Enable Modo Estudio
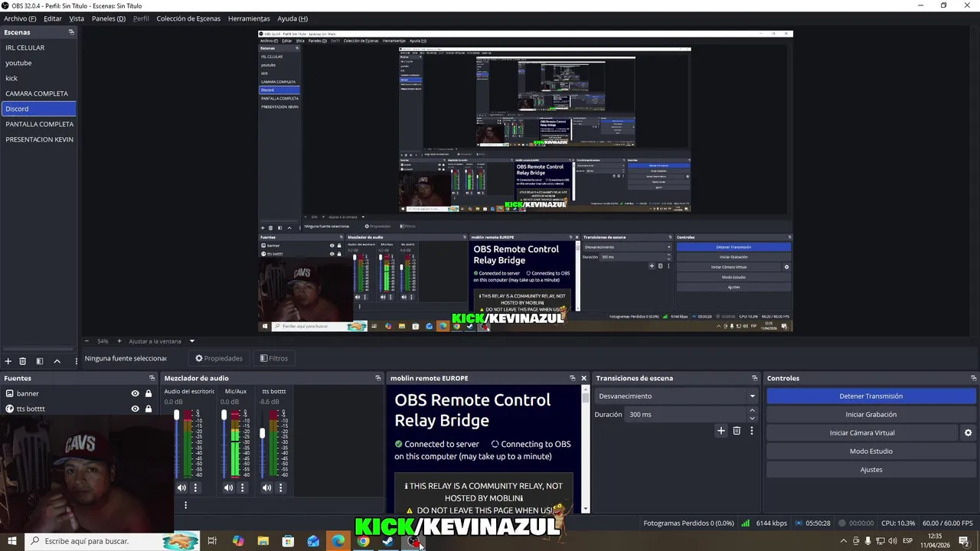The image size is (980, 551). pyautogui.click(x=871, y=451)
